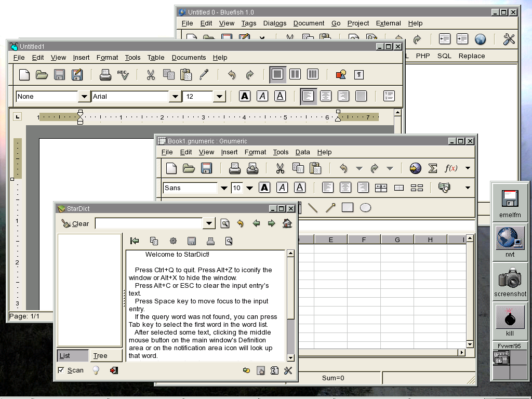Cut with scissors icon in Untitled1 window
532x399 pixels.
pyautogui.click(x=151, y=75)
